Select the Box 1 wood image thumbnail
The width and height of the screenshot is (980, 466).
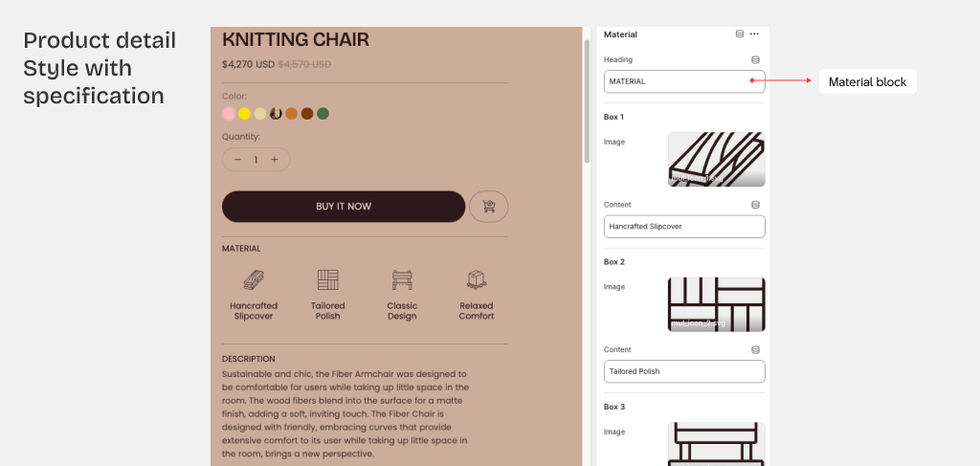point(716,159)
